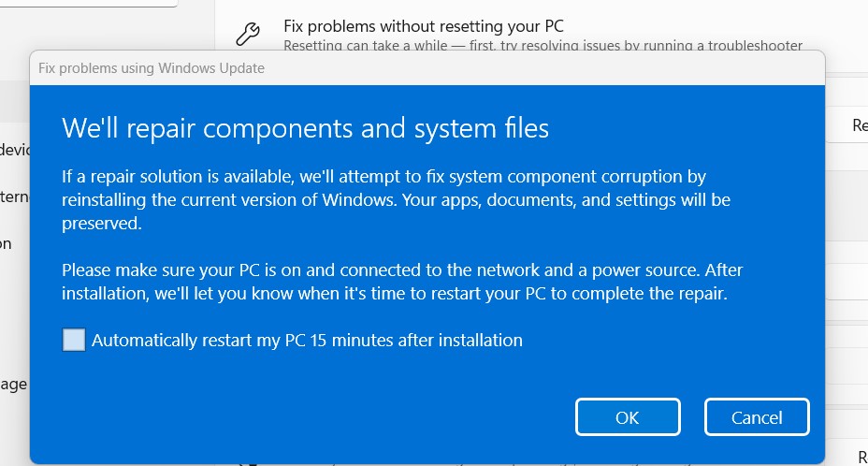Click the cut-off 'R' button at bottom right

(x=861, y=456)
